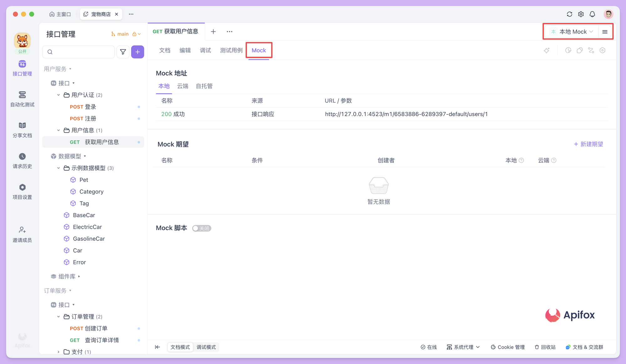Open the 接口管理 sidebar panel
626x364 pixels.
[x=22, y=68]
